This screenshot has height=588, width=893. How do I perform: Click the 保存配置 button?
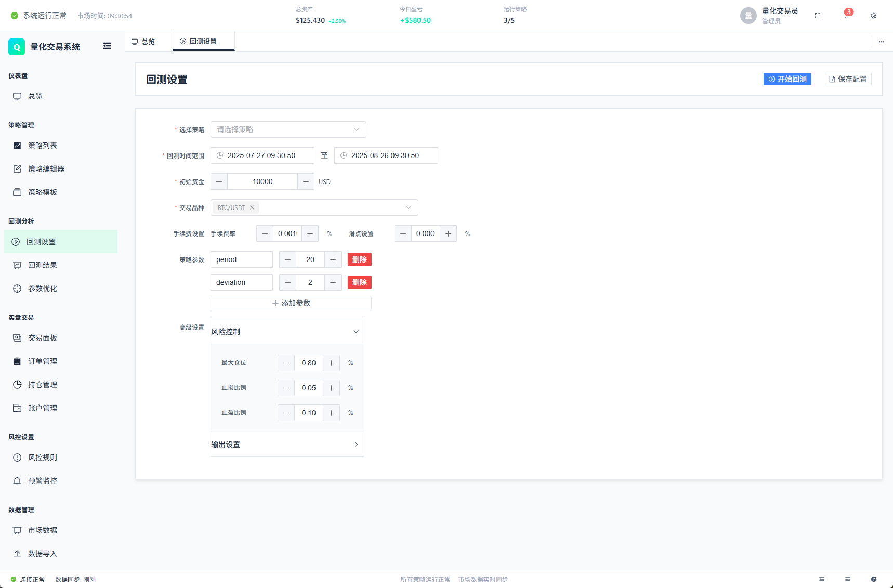tap(848, 79)
